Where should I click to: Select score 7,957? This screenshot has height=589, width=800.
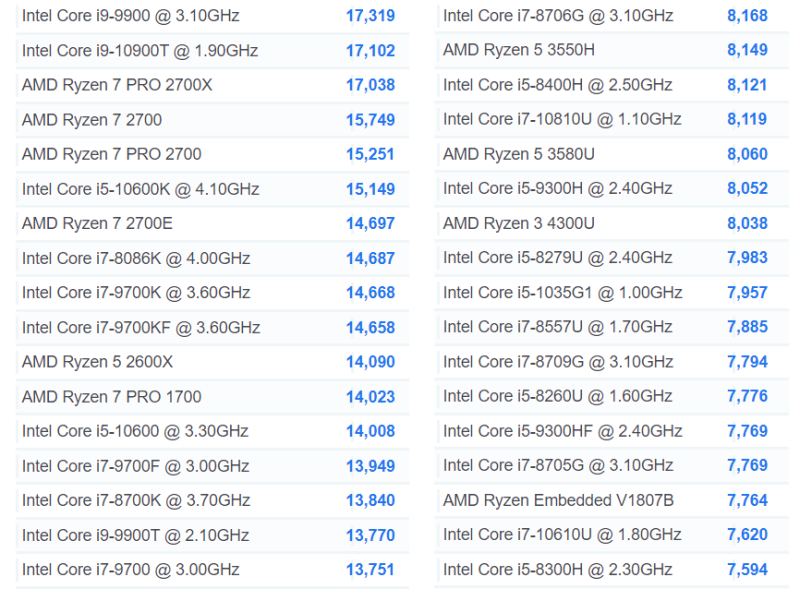[747, 292]
